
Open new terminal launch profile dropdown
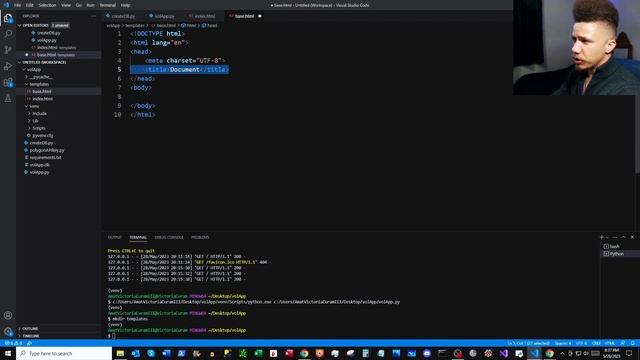(x=607, y=237)
